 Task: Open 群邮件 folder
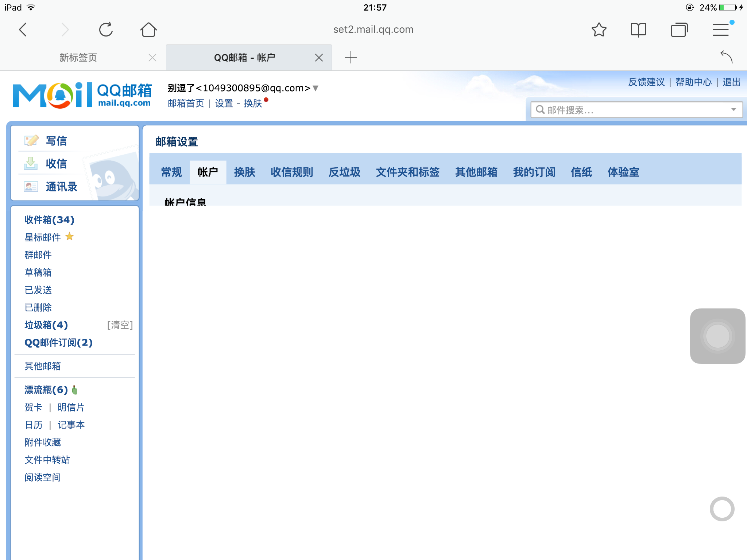38,255
